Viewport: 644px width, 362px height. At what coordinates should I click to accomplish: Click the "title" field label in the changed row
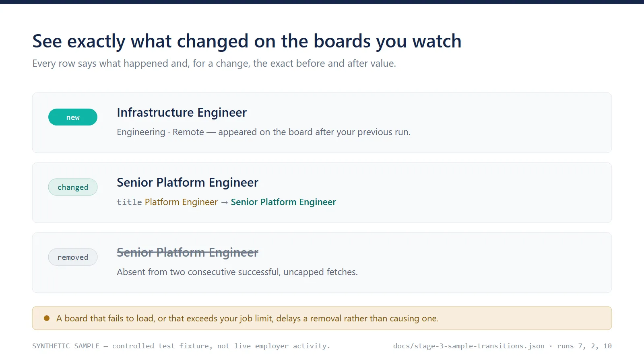point(129,202)
